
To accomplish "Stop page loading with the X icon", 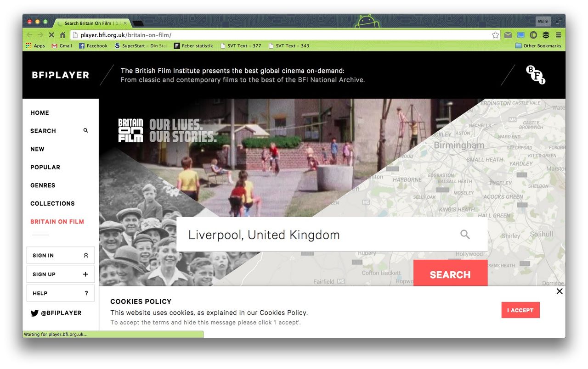I will (51, 35).
